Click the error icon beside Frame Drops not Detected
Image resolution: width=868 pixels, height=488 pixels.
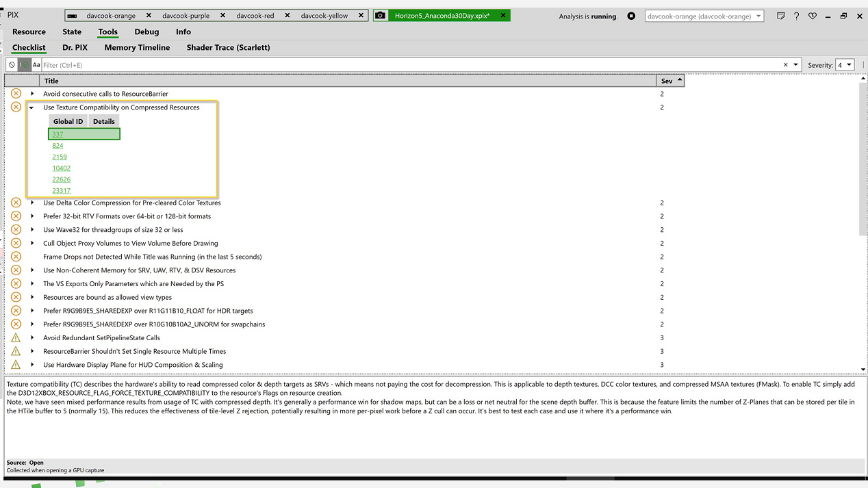(16, 257)
